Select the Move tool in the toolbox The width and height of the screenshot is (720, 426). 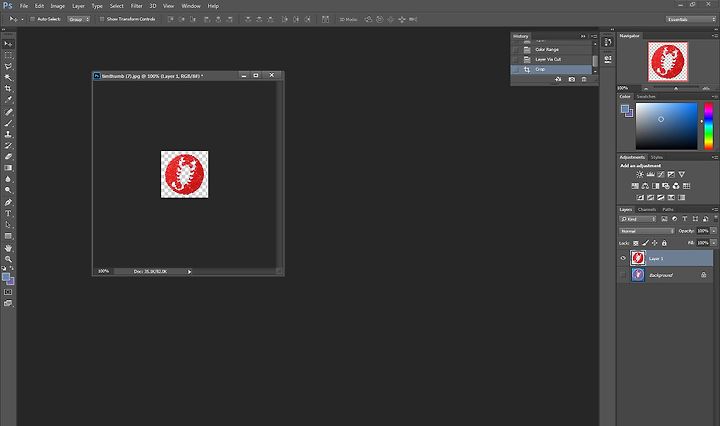[8, 44]
